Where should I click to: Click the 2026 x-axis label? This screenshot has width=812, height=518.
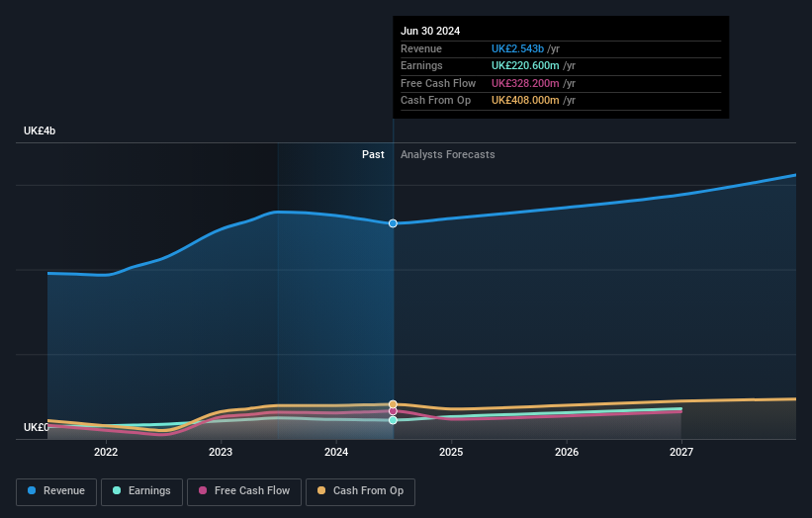(x=567, y=453)
